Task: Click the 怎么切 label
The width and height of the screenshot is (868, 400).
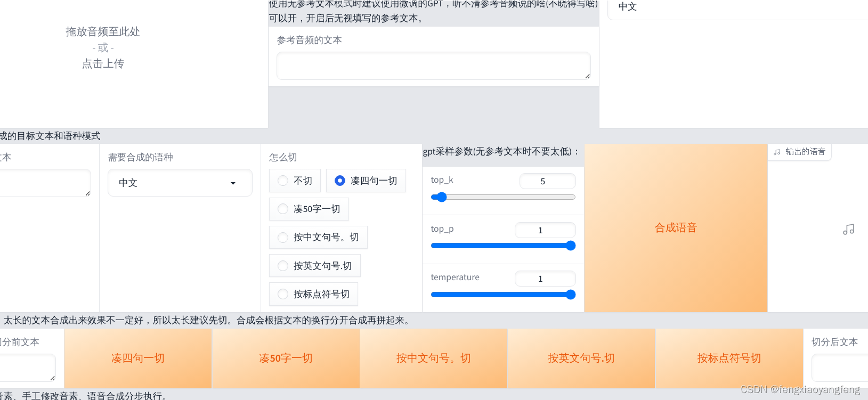Action: [x=283, y=157]
